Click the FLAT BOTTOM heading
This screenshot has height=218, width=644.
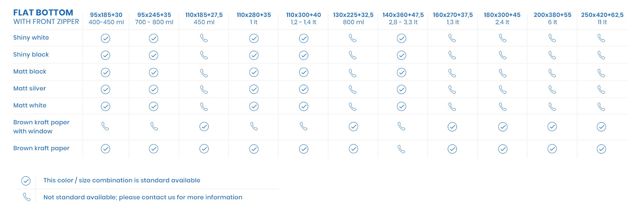click(x=43, y=12)
